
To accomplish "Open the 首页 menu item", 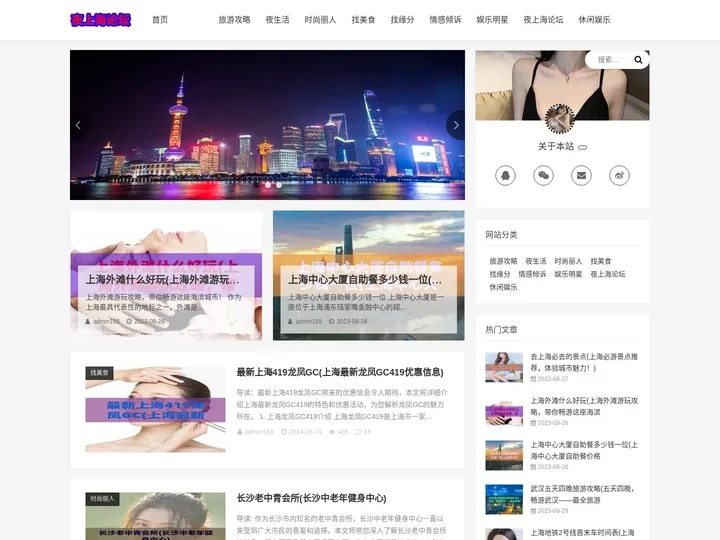I will coord(160,20).
